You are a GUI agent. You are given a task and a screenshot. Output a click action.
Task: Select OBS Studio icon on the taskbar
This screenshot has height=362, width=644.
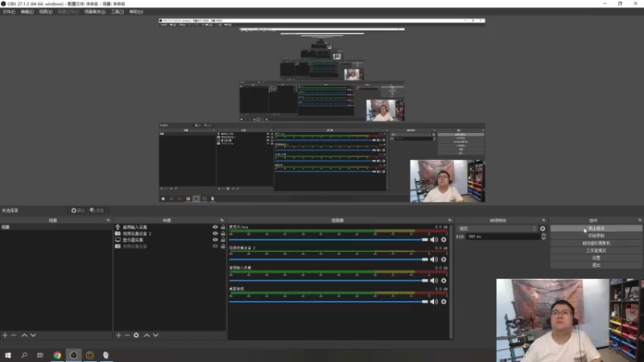[73, 355]
